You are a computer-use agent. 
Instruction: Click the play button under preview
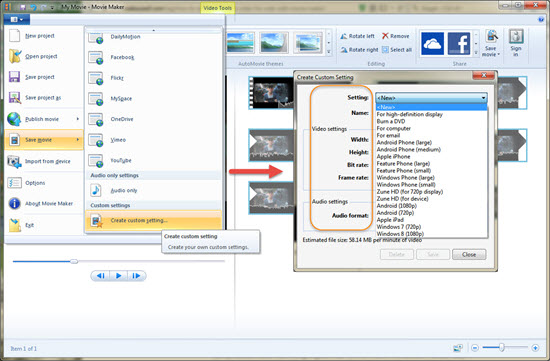119,276
